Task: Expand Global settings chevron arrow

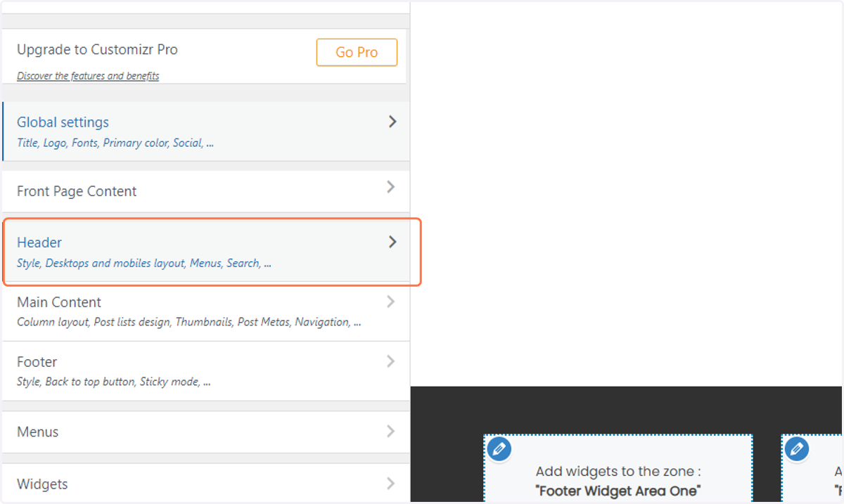Action: [x=392, y=122]
